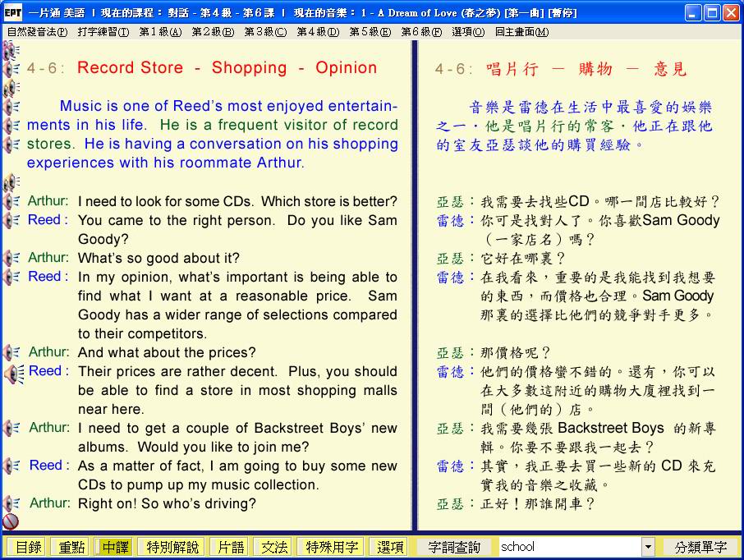Toggle the 重點 key points button
The height and width of the screenshot is (560, 744).
[71, 547]
